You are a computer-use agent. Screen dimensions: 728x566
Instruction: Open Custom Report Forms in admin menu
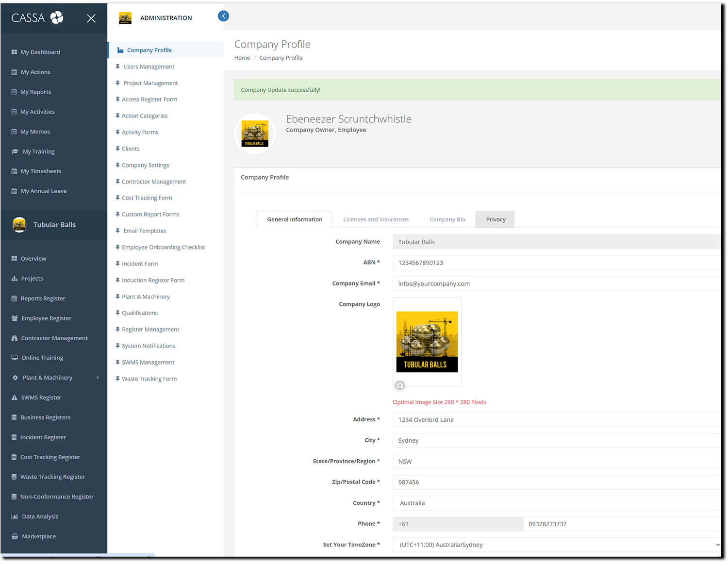pyautogui.click(x=150, y=215)
